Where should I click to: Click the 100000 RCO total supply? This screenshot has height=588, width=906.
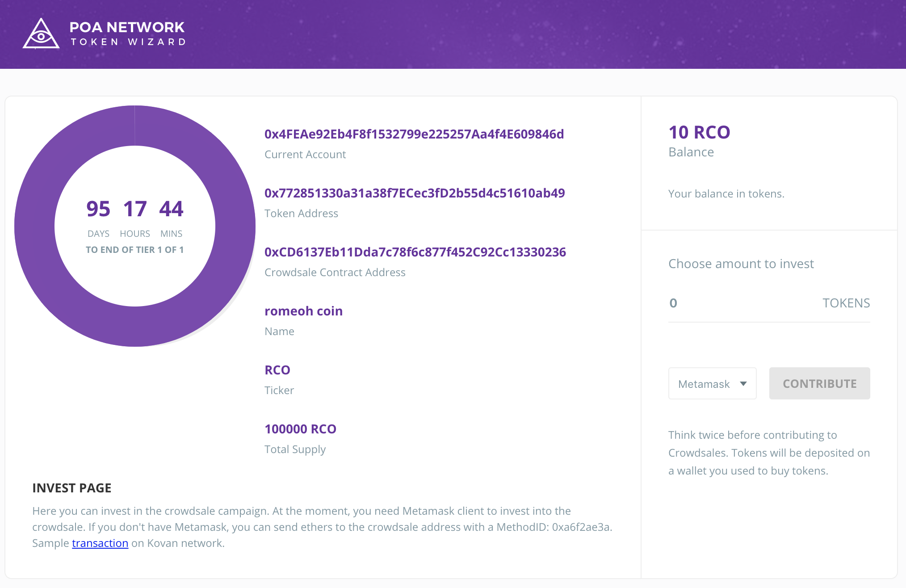(x=300, y=429)
